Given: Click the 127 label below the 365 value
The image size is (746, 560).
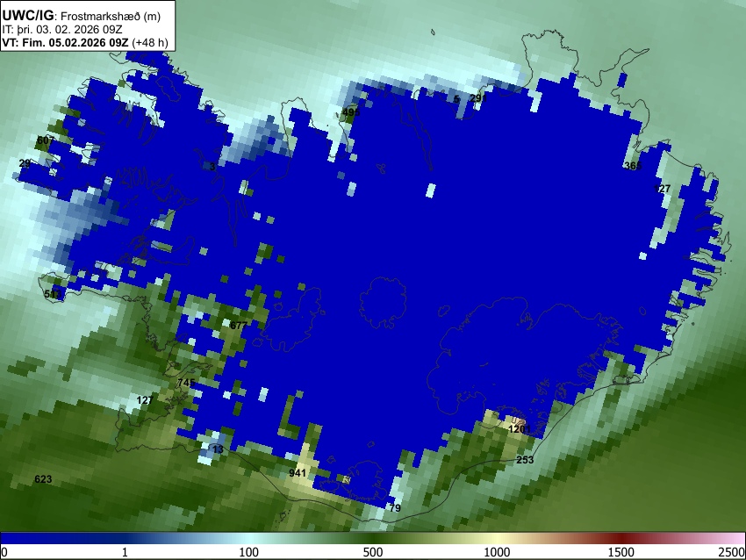Looking at the screenshot, I should click(x=663, y=189).
